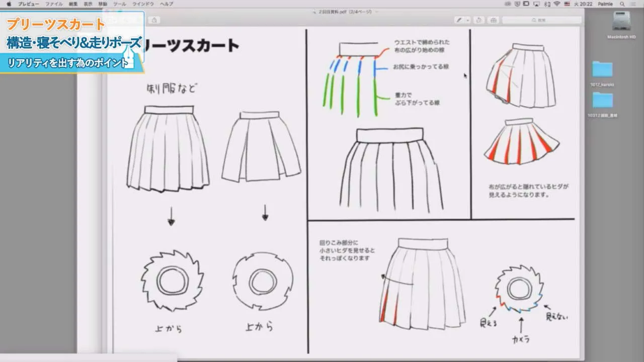Click the AirPlay display icon in menu bar
The image size is (644, 362).
[x=536, y=4]
